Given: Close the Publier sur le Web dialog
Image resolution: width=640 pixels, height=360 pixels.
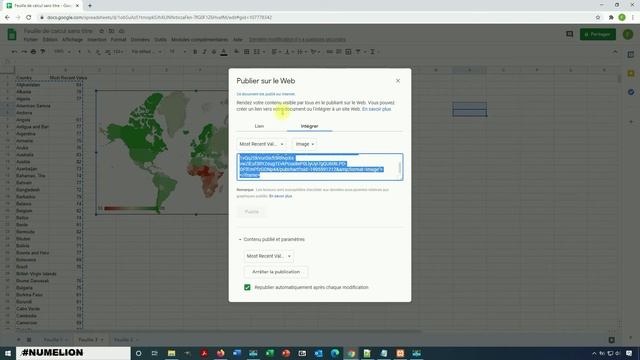Looking at the screenshot, I should coord(398,81).
